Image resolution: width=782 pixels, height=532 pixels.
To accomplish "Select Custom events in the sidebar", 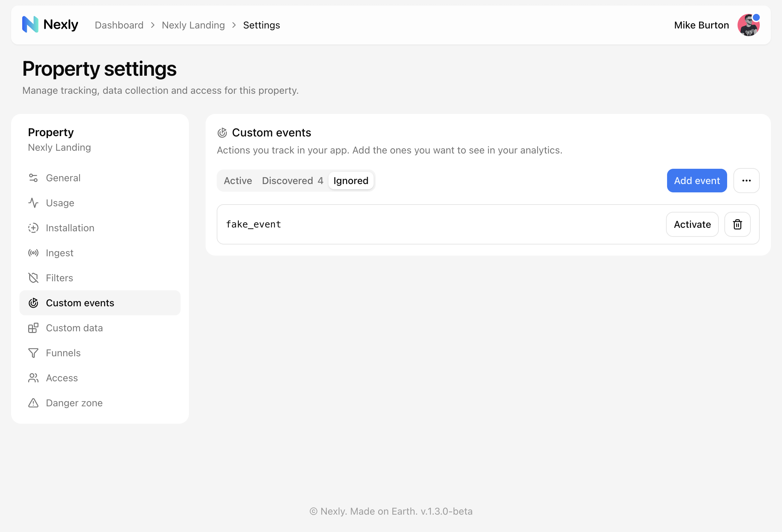I will 100,303.
